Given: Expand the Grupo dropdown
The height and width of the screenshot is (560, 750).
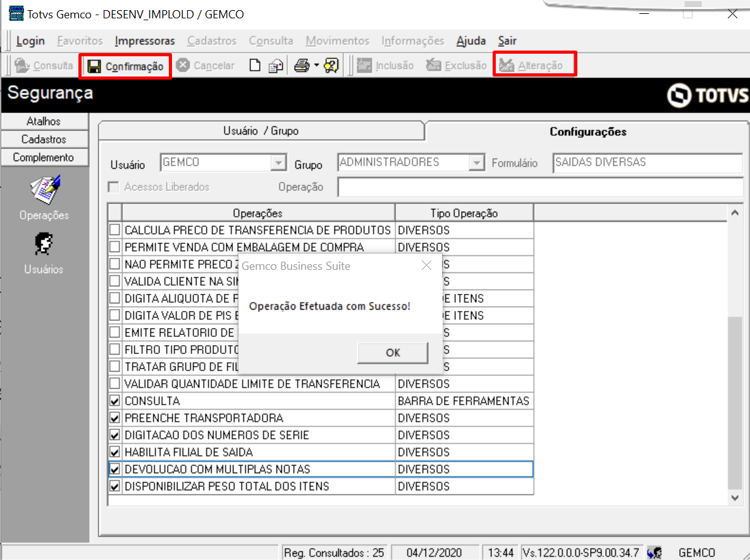Looking at the screenshot, I should pyautogui.click(x=476, y=162).
